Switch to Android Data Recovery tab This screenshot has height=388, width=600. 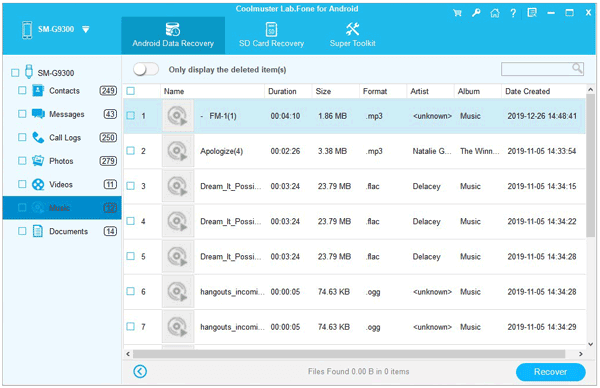coord(173,35)
